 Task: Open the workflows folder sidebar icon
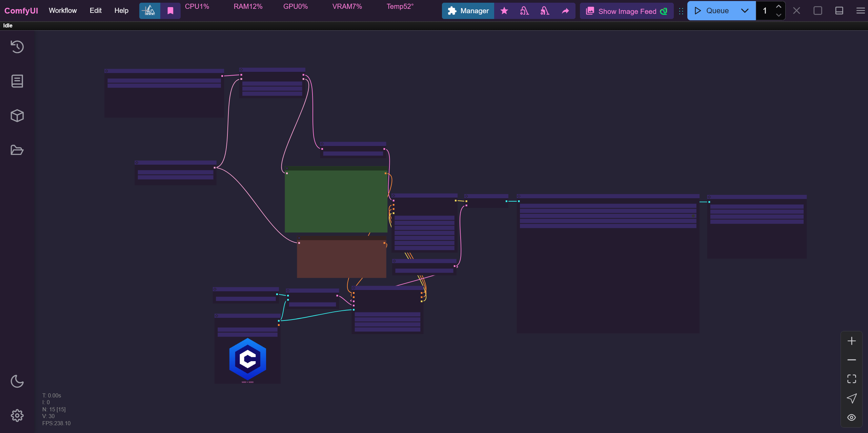pyautogui.click(x=17, y=150)
